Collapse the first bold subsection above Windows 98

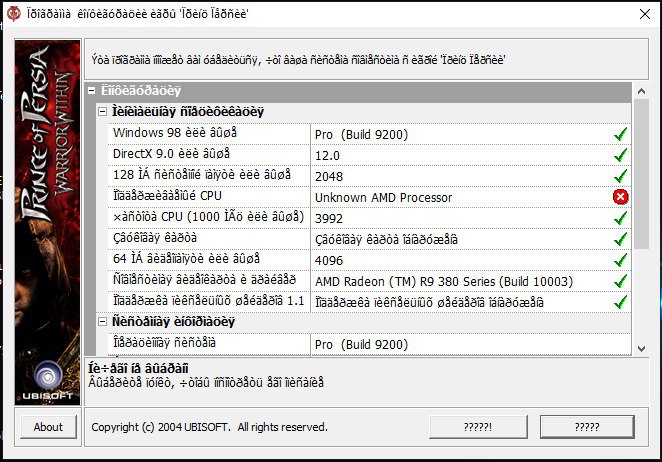click(102, 112)
